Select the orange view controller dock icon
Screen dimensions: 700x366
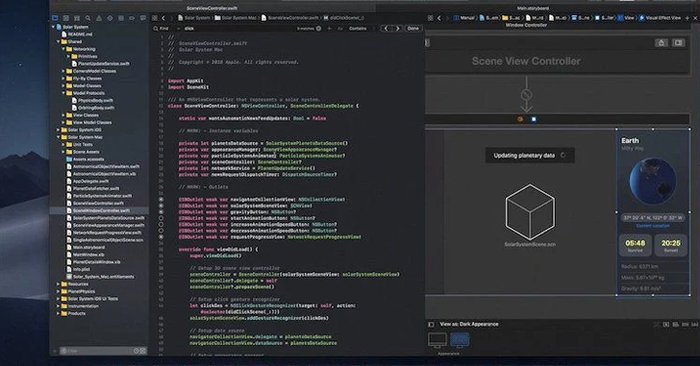click(x=520, y=119)
